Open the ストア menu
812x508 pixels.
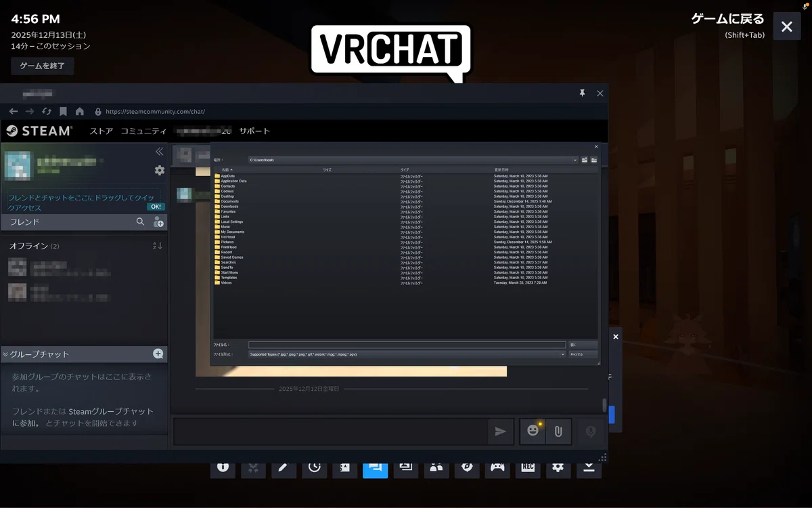(101, 131)
